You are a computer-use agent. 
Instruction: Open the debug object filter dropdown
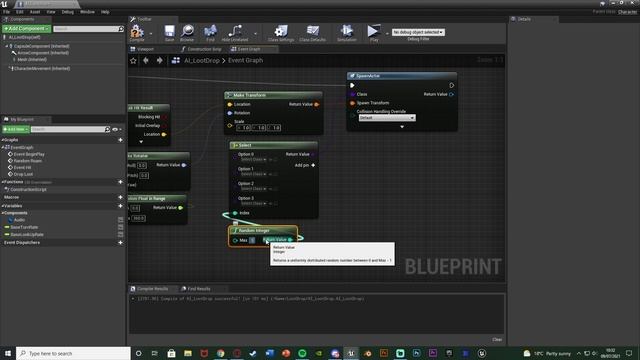pos(418,32)
